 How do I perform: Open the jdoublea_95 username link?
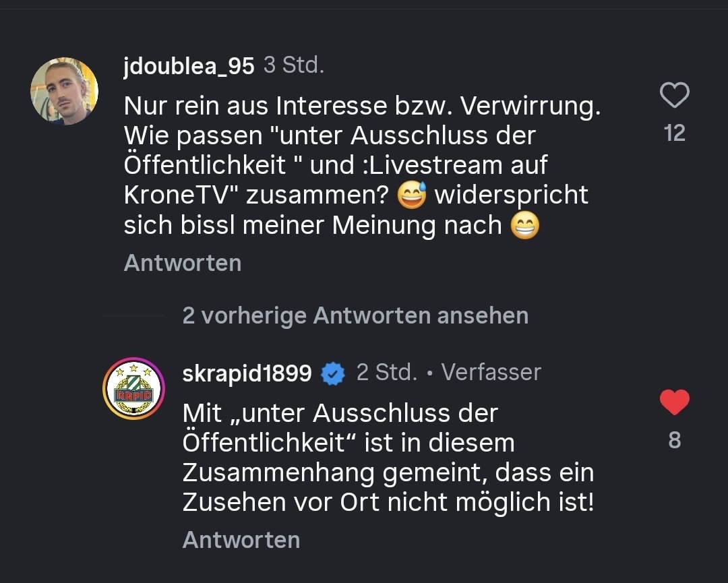point(189,66)
